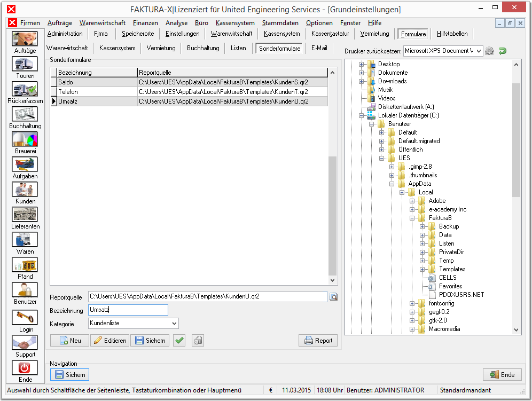
Task: Click the green checkmark confirm button
Action: [x=179, y=340]
